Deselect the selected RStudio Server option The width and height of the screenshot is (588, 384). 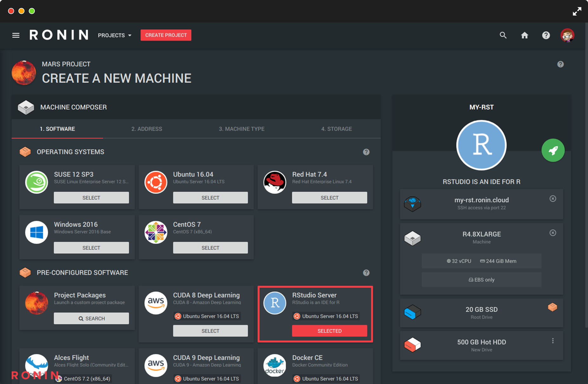click(x=329, y=331)
